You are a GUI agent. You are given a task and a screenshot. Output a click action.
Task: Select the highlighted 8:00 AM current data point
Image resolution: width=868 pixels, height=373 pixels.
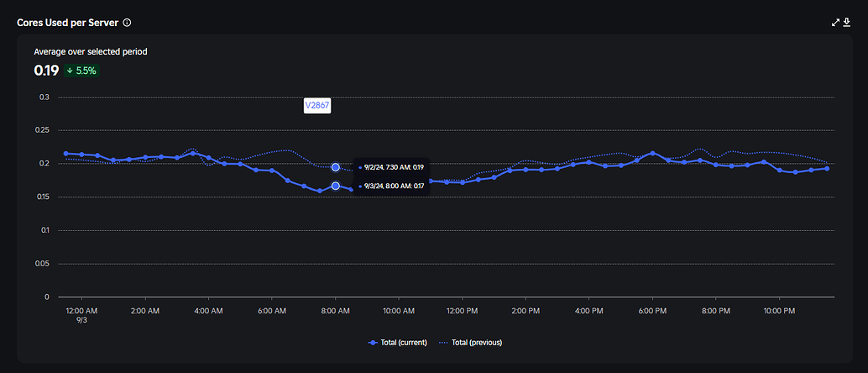click(336, 186)
